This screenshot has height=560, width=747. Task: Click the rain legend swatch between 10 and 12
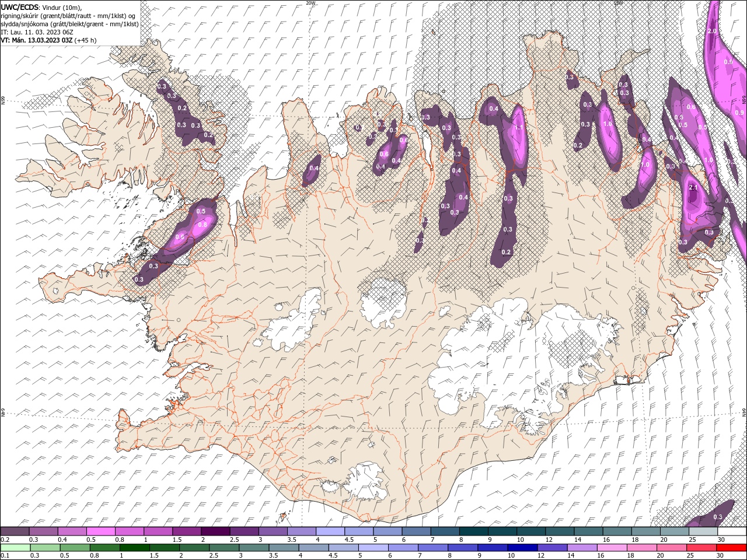pos(522,547)
